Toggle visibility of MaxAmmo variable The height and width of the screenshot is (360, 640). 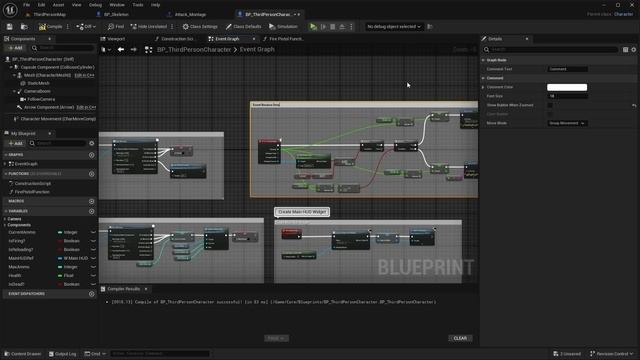pos(93,267)
